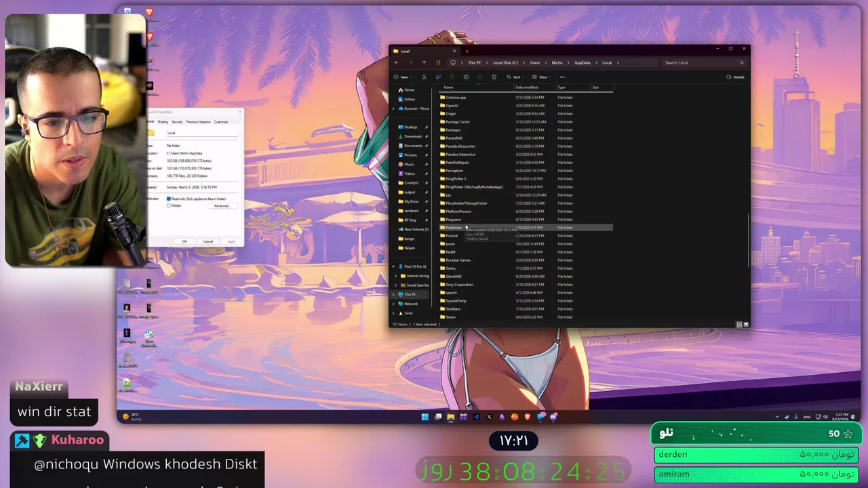This screenshot has width=868, height=488.
Task: Select Linux in the navigation pane
Action: (x=407, y=313)
